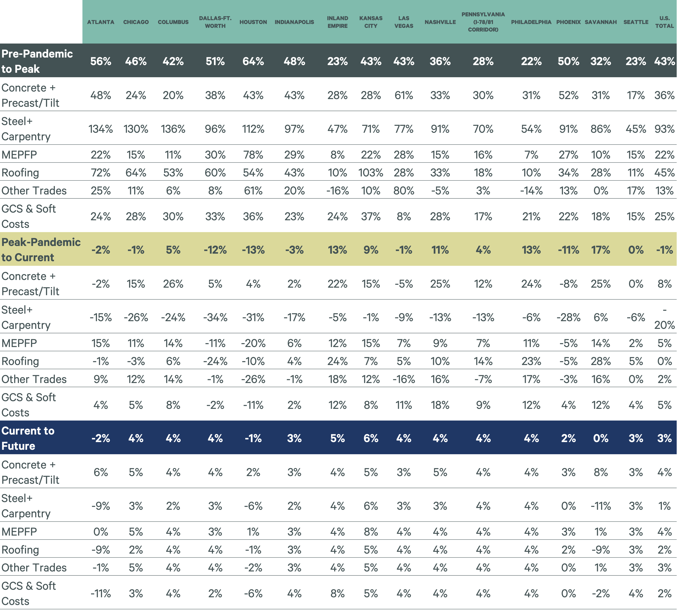
Task: Click the CHICAGO column header
Action: pos(136,22)
